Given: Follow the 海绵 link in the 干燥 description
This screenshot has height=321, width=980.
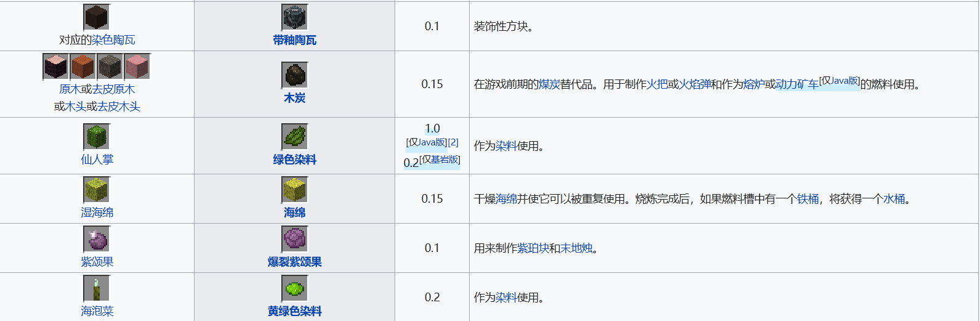Looking at the screenshot, I should click(506, 199).
